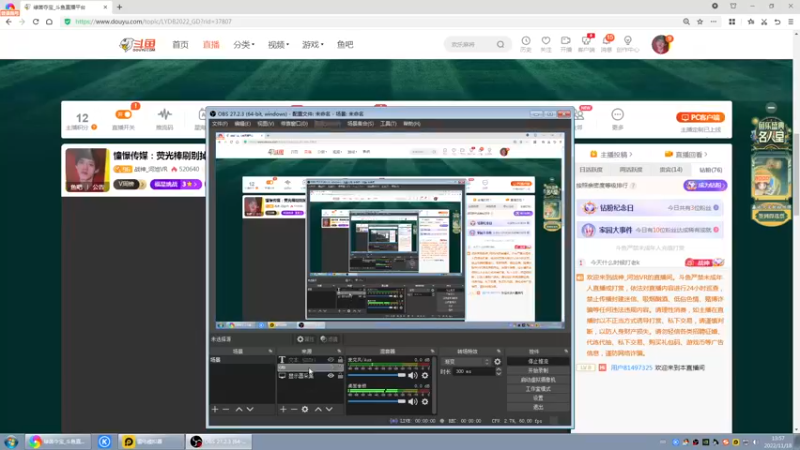
Task: Mute the mic/Aux speaker icon in OBS mixer
Action: pyautogui.click(x=413, y=376)
